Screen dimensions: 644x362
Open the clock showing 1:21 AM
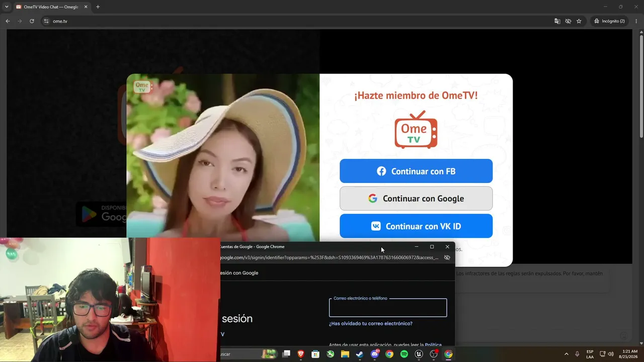(629, 354)
